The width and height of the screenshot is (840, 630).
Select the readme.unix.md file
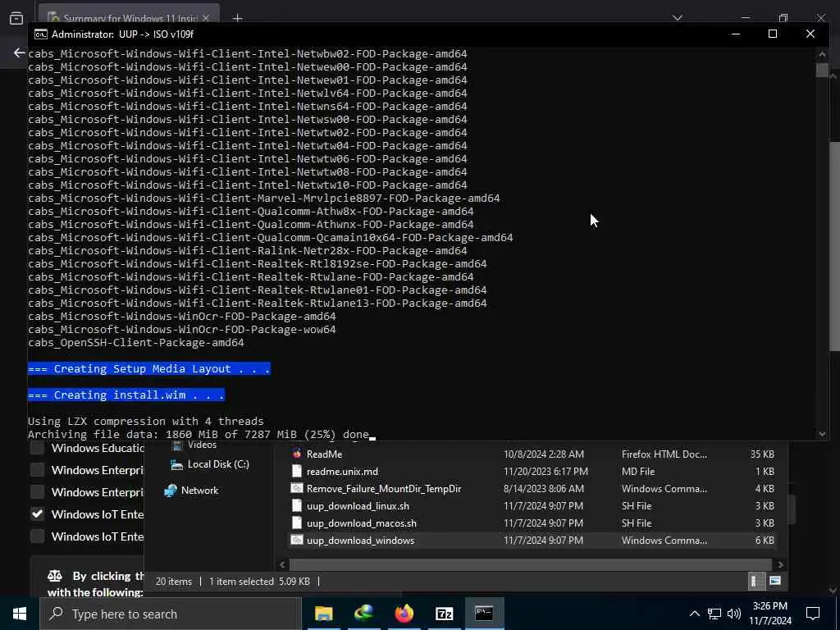(342, 472)
